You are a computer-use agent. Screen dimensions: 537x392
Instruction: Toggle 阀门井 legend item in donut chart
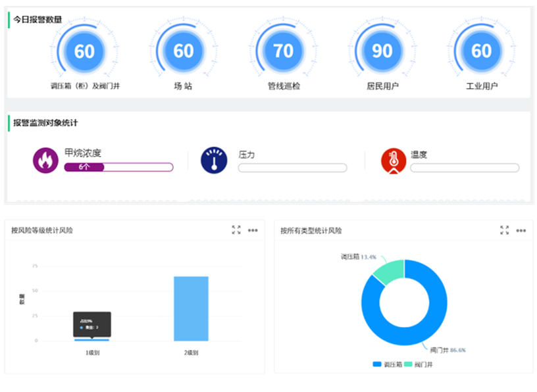coord(419,364)
